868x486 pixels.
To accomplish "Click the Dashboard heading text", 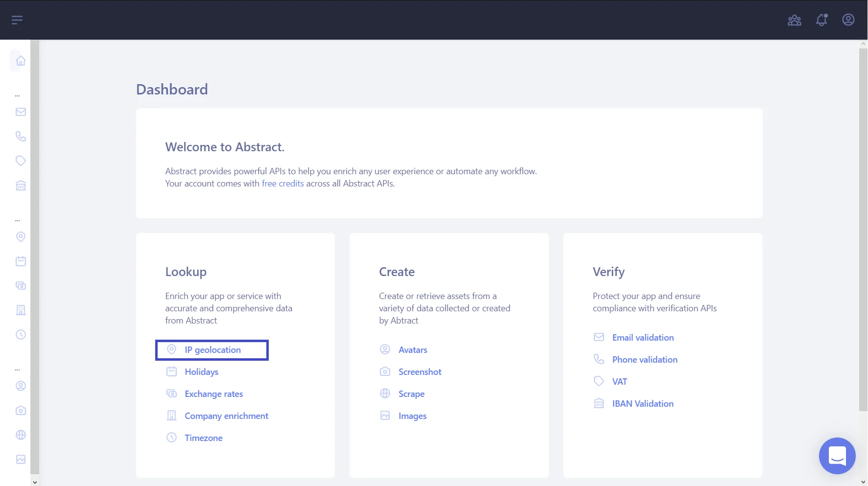I will tap(172, 90).
